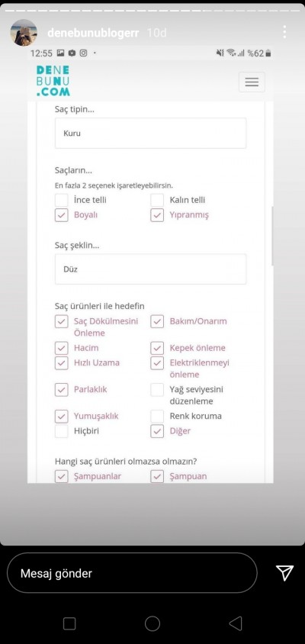Screen dimensions: 305x644
Task: Tap the story progress bar at top
Action: (152, 10)
